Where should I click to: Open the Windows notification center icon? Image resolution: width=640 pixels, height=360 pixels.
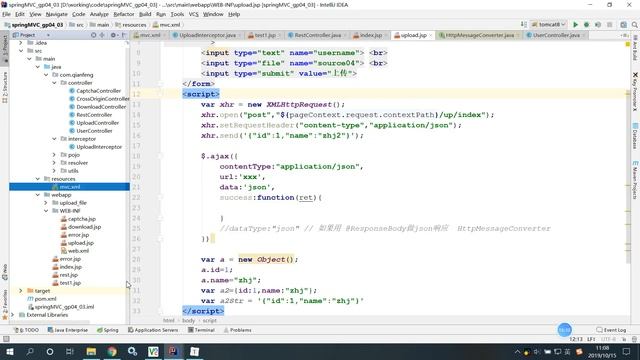pyautogui.click(x=627, y=351)
